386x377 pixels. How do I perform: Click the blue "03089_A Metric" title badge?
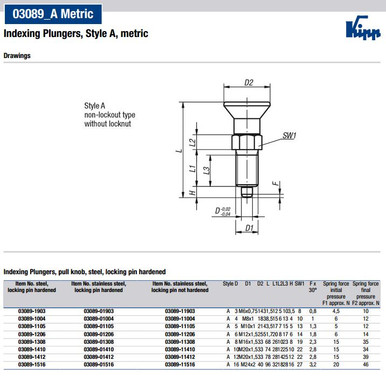pos(53,14)
